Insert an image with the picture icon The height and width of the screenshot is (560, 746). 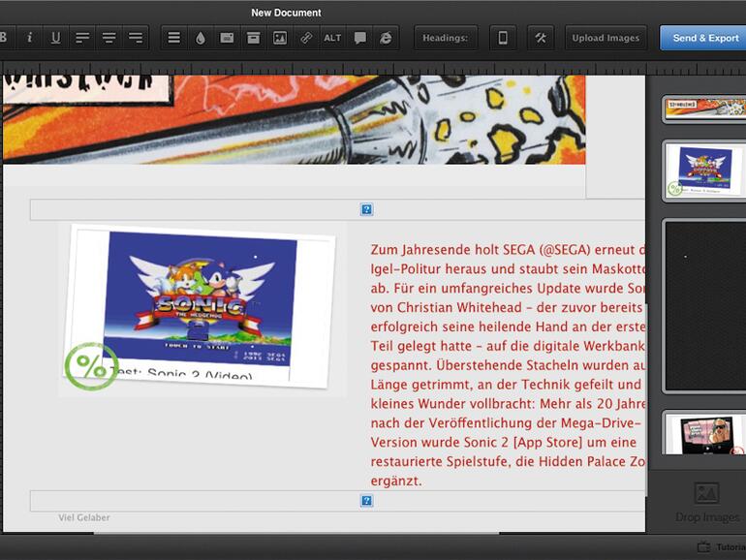click(x=280, y=38)
